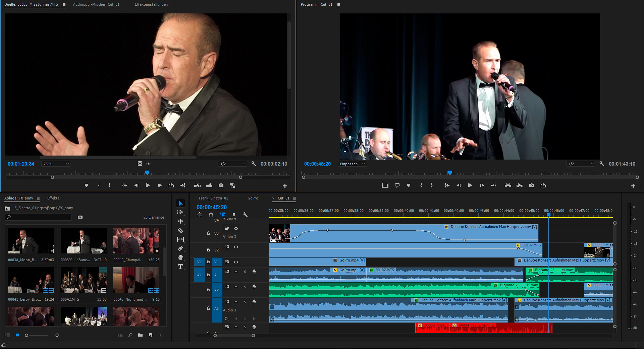Select the Pen tool
The image size is (644, 349).
(180, 249)
